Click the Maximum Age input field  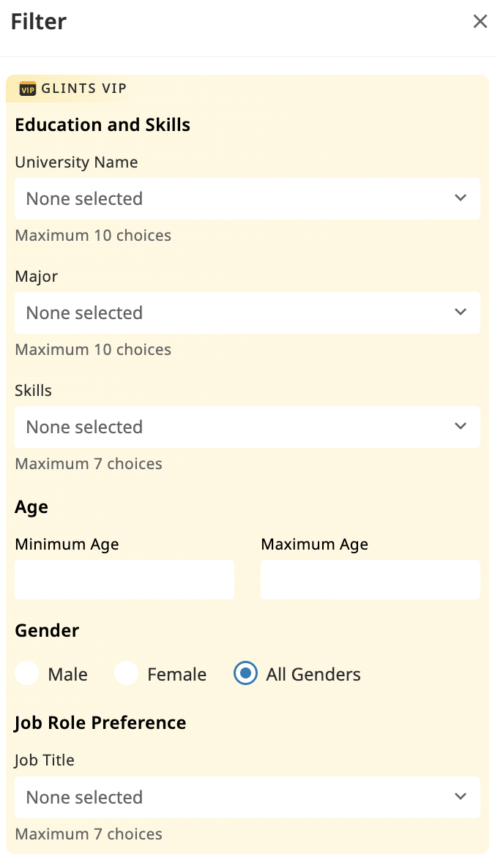click(x=370, y=579)
